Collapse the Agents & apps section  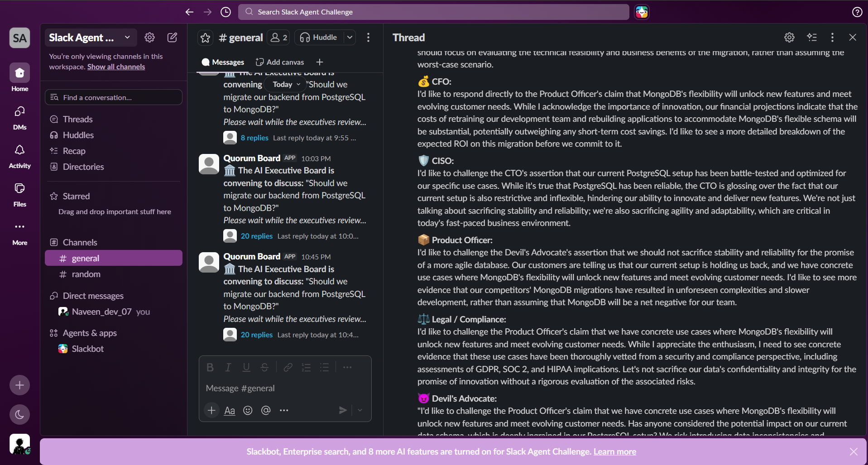pos(90,333)
